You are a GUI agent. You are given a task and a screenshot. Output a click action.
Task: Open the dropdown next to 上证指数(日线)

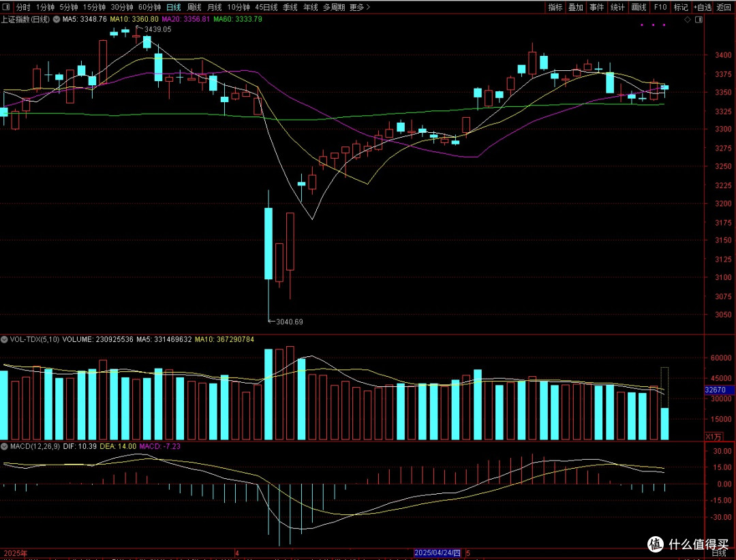pos(56,20)
